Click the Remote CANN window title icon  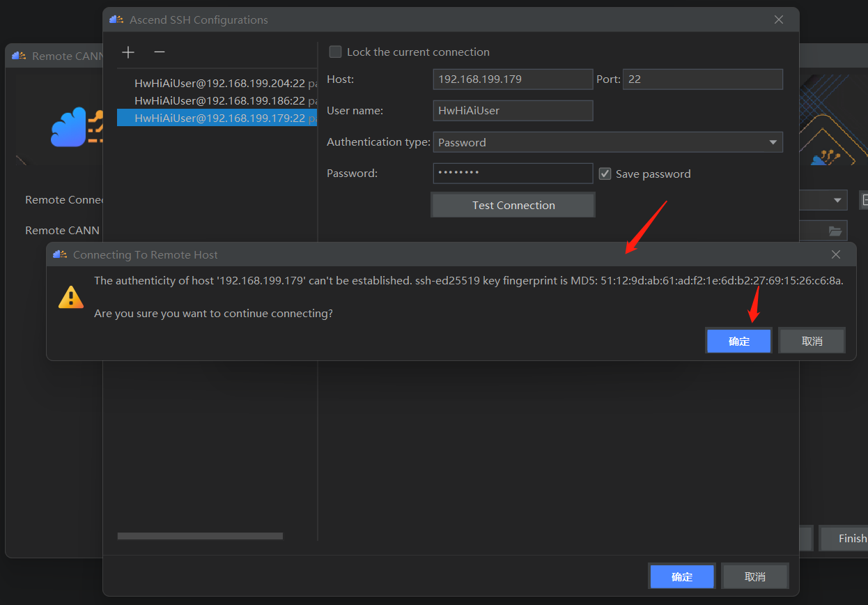point(19,56)
